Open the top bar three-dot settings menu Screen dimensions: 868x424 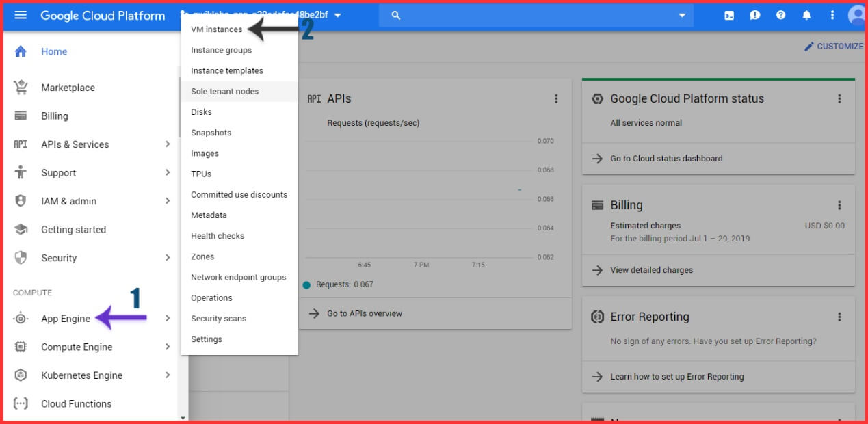point(832,15)
